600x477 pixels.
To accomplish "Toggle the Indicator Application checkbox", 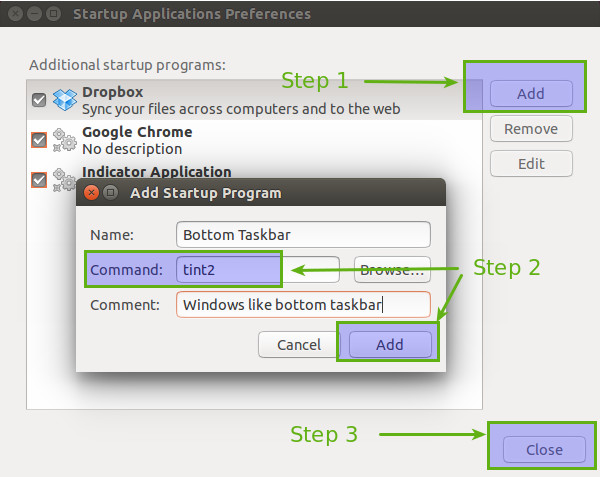I will tap(39, 180).
